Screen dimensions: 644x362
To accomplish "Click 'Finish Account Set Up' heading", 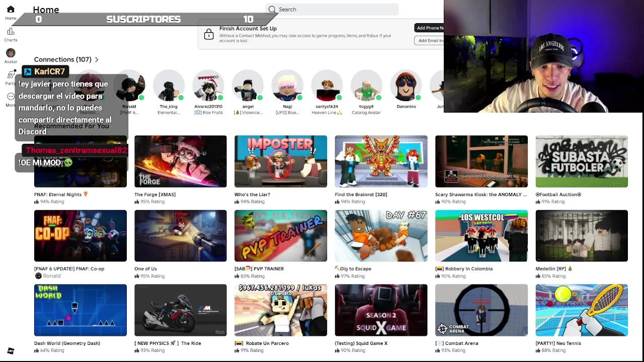I will pyautogui.click(x=248, y=29).
